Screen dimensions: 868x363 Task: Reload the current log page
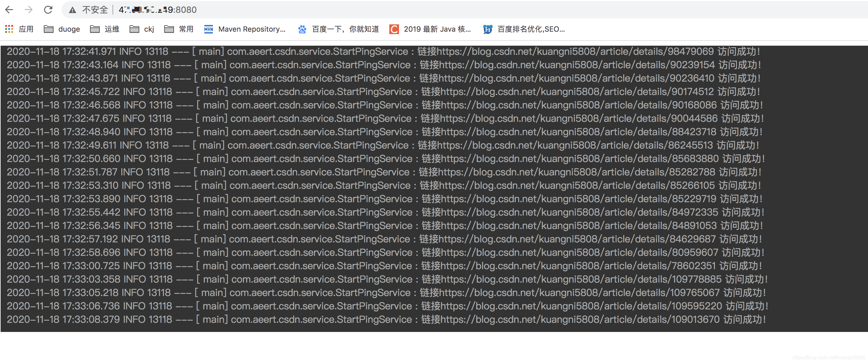[48, 10]
